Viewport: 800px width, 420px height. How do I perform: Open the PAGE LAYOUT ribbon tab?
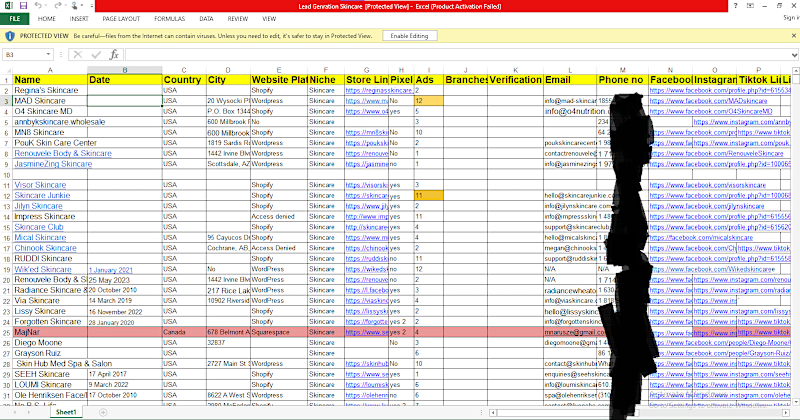click(x=121, y=19)
